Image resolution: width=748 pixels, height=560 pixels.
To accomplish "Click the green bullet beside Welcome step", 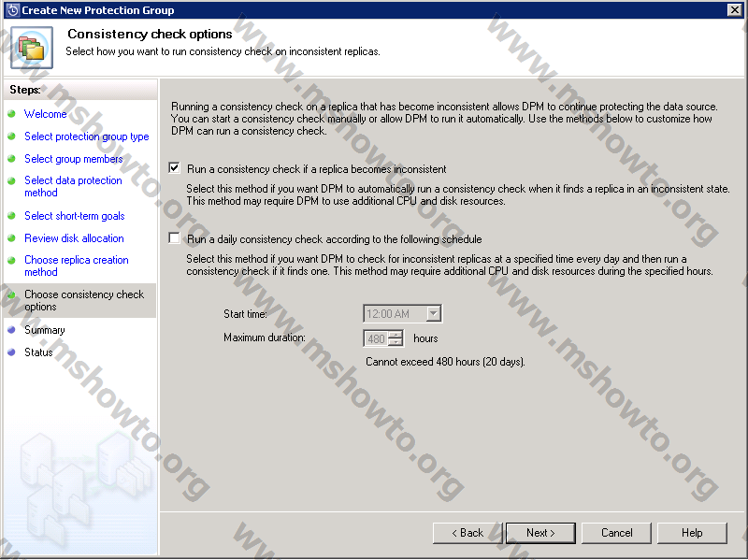I will (12, 114).
